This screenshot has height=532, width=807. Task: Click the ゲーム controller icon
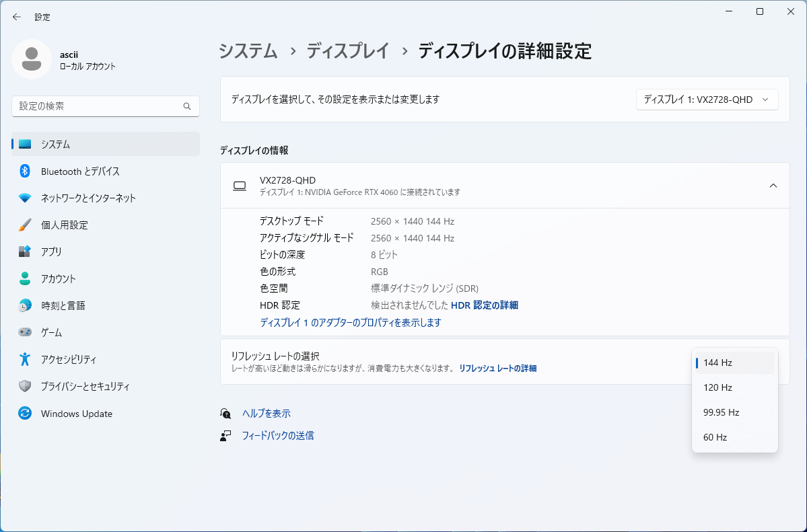[25, 333]
